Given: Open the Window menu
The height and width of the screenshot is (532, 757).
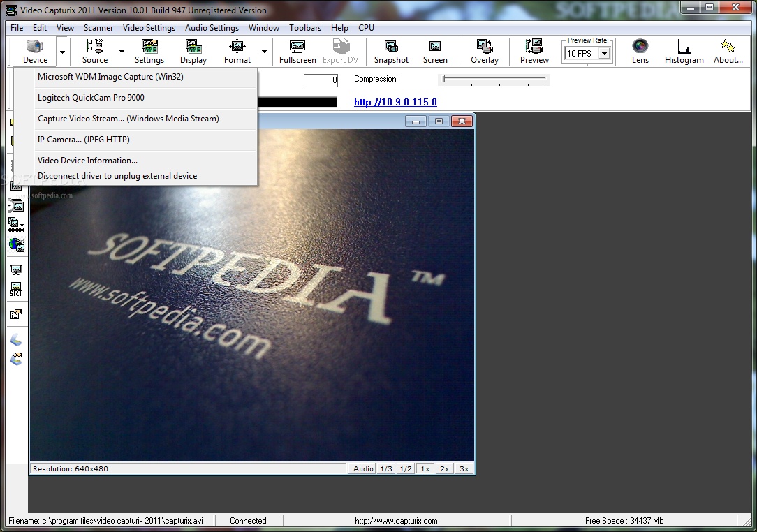Looking at the screenshot, I should click(263, 27).
